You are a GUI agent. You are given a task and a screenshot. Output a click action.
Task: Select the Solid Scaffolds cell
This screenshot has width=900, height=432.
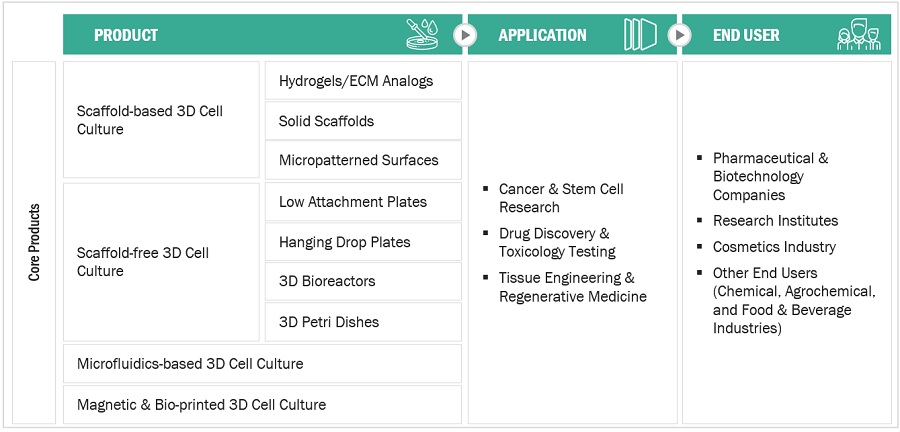(363, 121)
